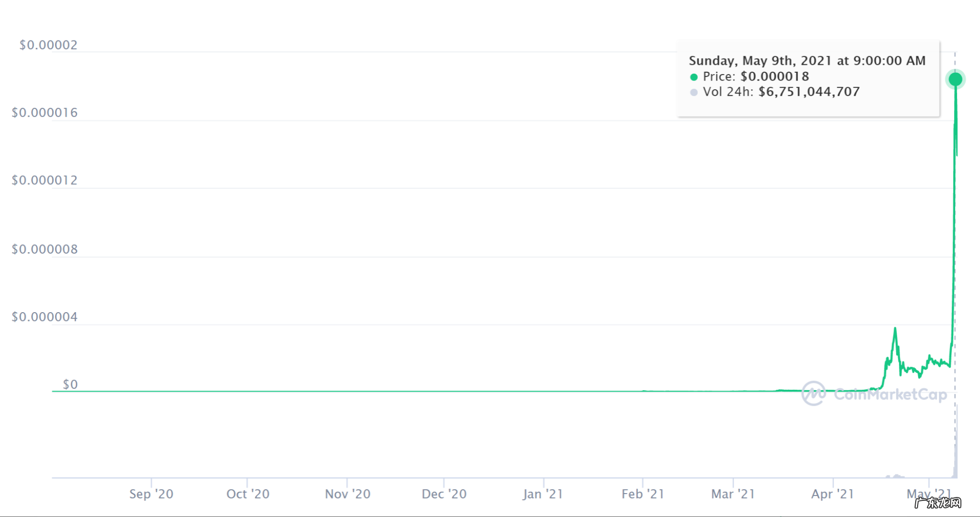Click the Nov '20 x-axis label

point(347,494)
